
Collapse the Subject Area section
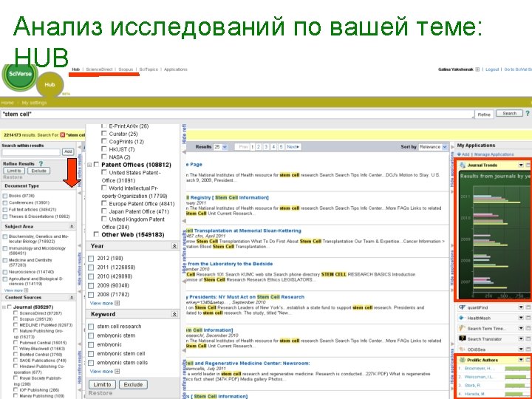72,226
